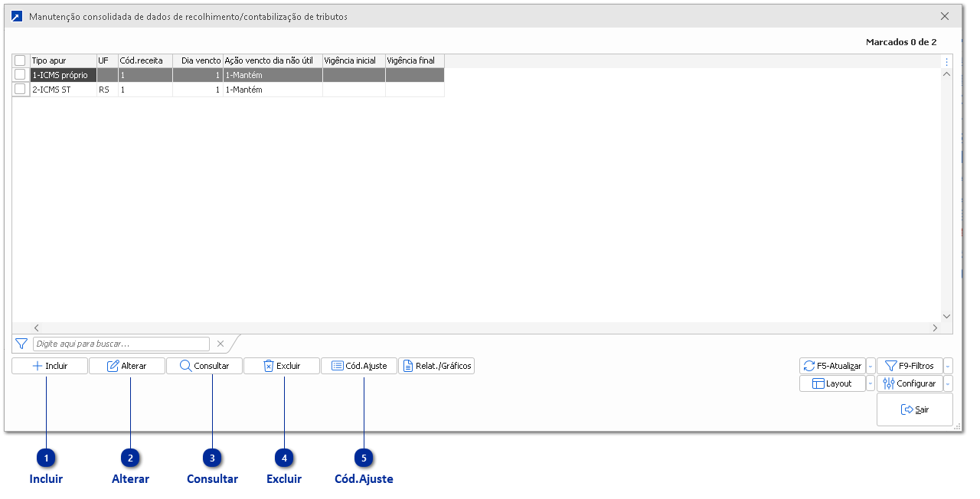The image size is (980, 499).
Task: Sort by the UF column header
Action: tap(107, 60)
